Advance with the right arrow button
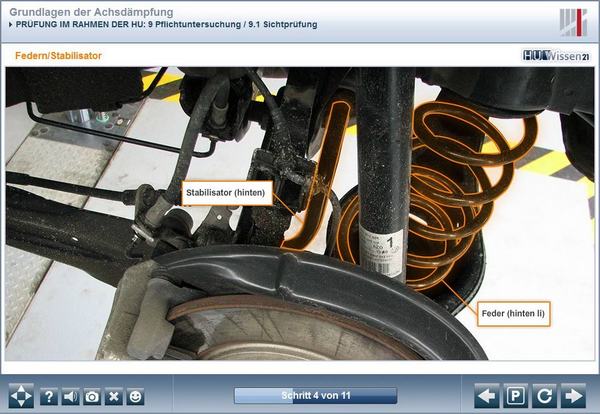Image resolution: width=600 pixels, height=414 pixels. [x=573, y=396]
